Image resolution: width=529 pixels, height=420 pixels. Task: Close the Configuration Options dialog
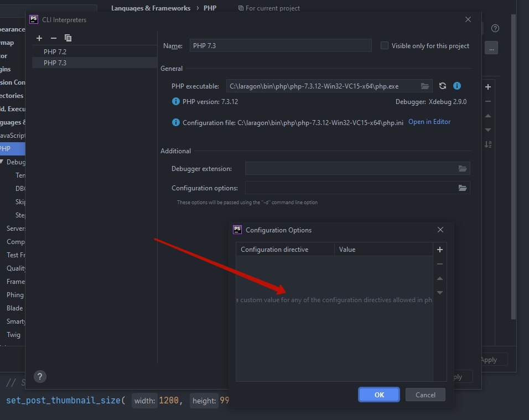(x=440, y=230)
